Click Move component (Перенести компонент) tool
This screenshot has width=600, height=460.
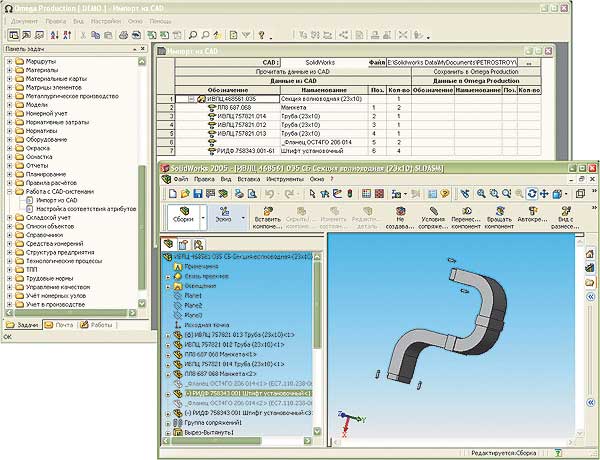[466, 217]
